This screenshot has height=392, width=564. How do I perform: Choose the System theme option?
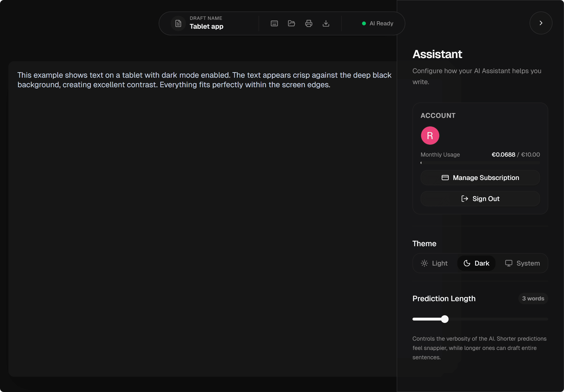[522, 263]
